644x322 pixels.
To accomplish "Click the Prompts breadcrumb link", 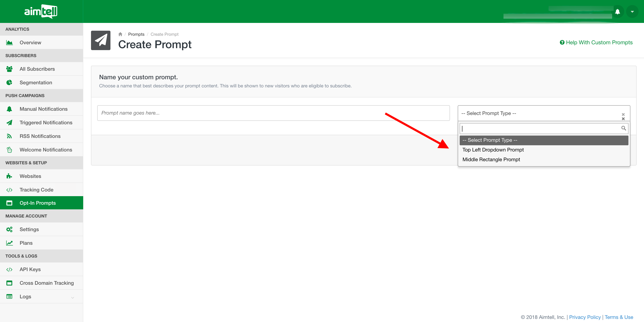I will coord(136,34).
